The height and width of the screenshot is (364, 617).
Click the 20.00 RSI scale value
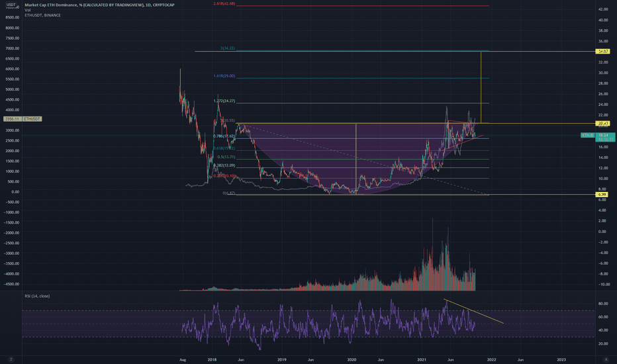pos(603,344)
